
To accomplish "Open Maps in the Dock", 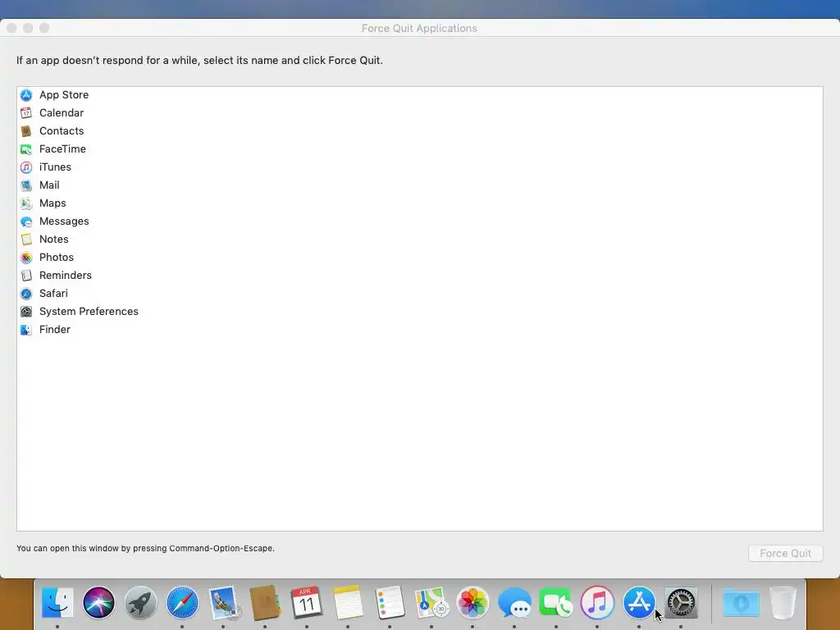I will [431, 603].
